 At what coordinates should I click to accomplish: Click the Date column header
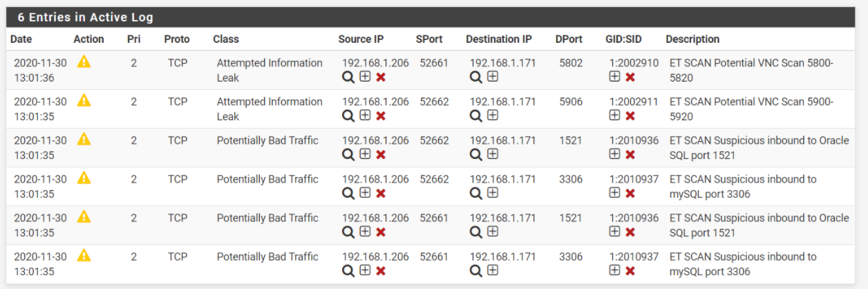click(21, 39)
